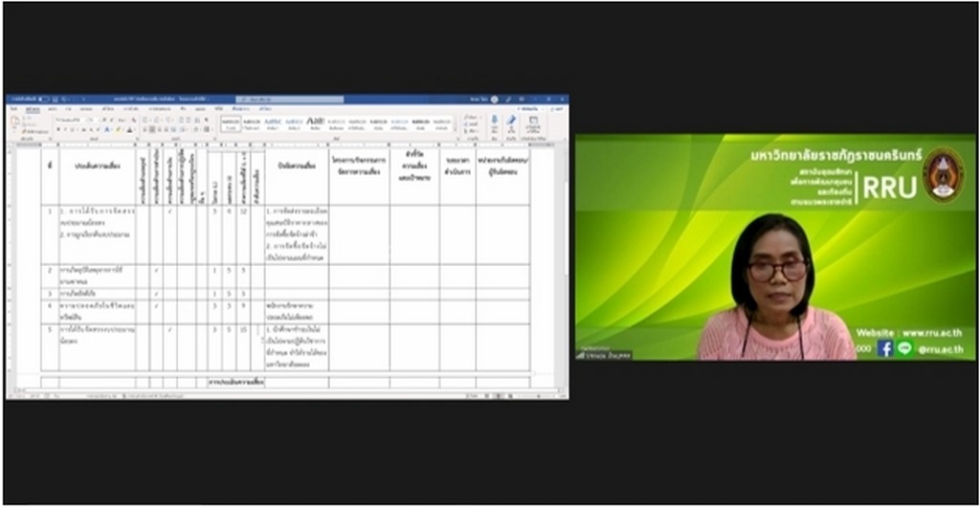Click the Replace button in editing group

click(x=471, y=124)
